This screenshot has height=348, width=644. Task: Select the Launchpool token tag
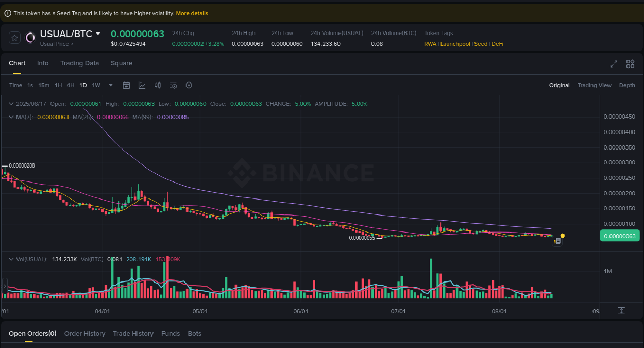click(455, 44)
